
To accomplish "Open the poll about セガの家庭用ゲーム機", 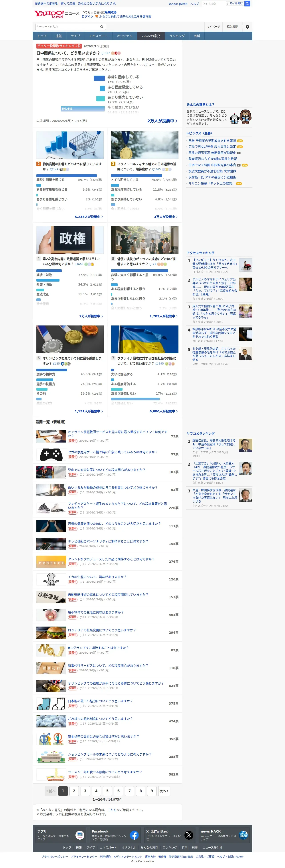I will coord(113,452).
